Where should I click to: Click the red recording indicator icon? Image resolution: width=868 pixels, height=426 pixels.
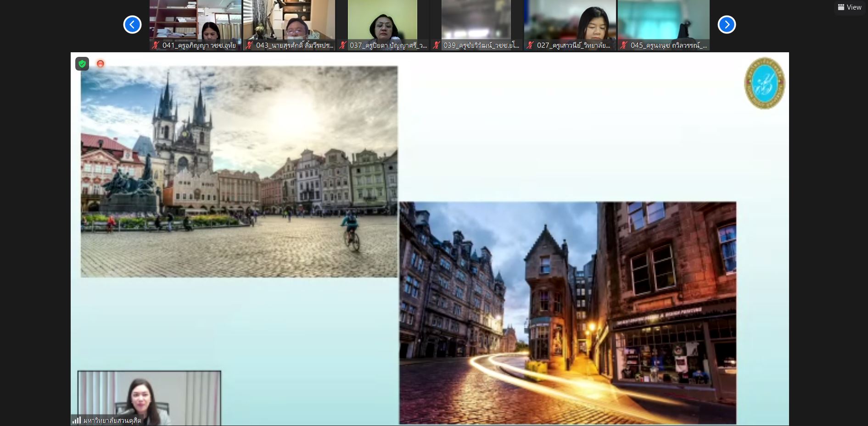(101, 64)
